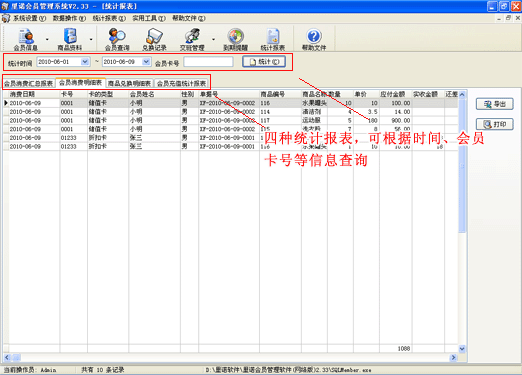Open the 系统设置 menu
This screenshot has width=522, height=375.
(x=29, y=18)
